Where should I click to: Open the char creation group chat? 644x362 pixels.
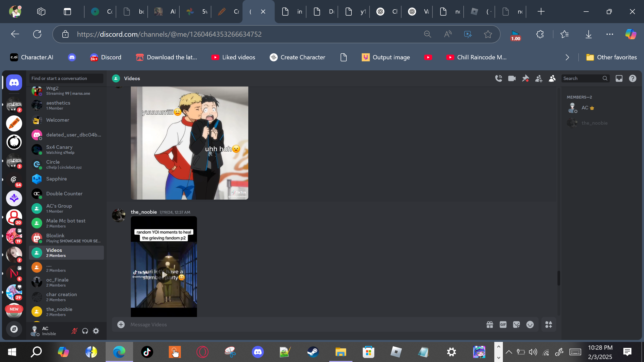point(66,297)
